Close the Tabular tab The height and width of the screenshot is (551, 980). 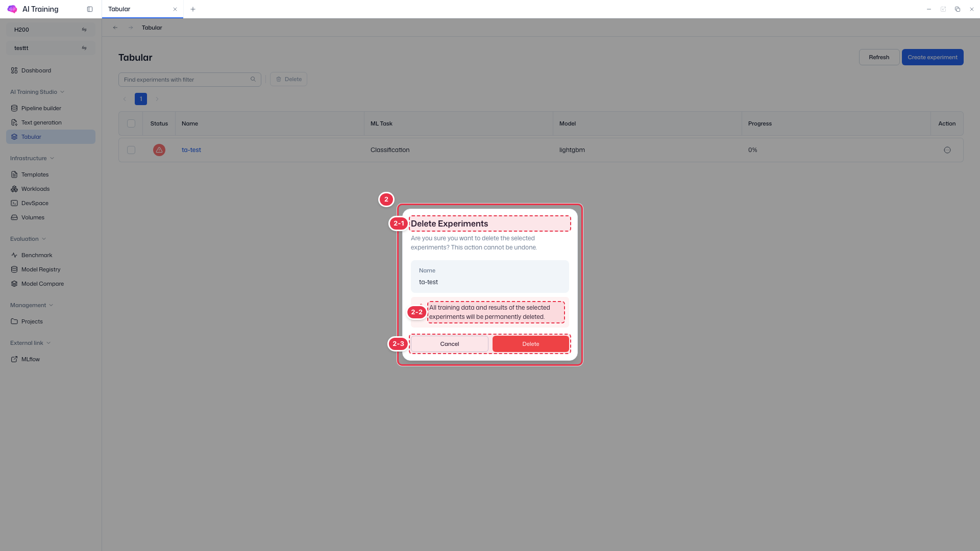click(175, 9)
